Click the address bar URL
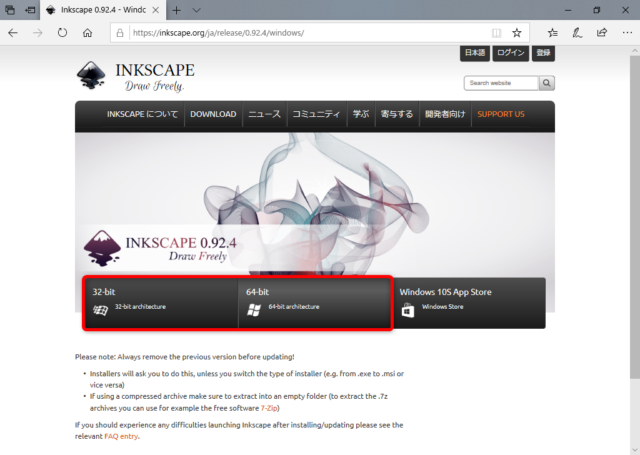This screenshot has height=455, width=640. point(218,33)
